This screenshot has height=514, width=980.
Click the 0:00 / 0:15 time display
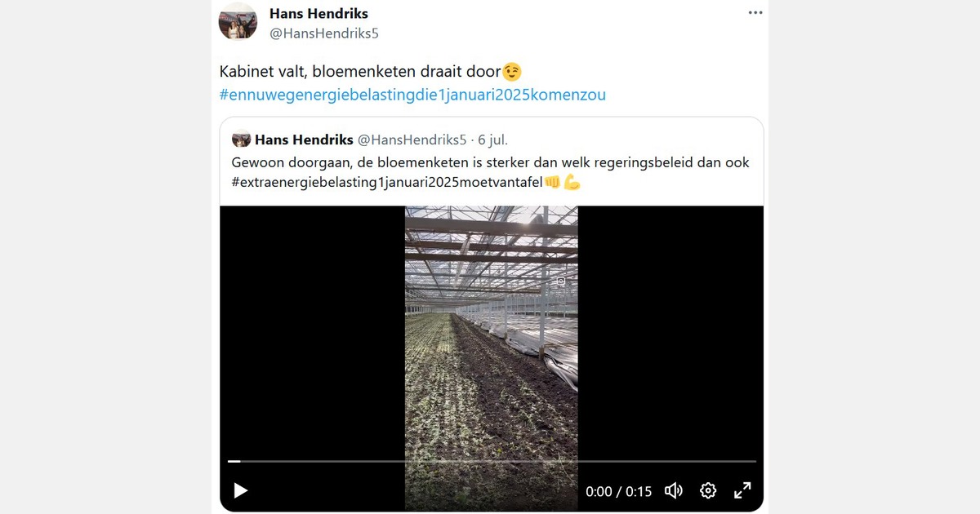click(619, 491)
